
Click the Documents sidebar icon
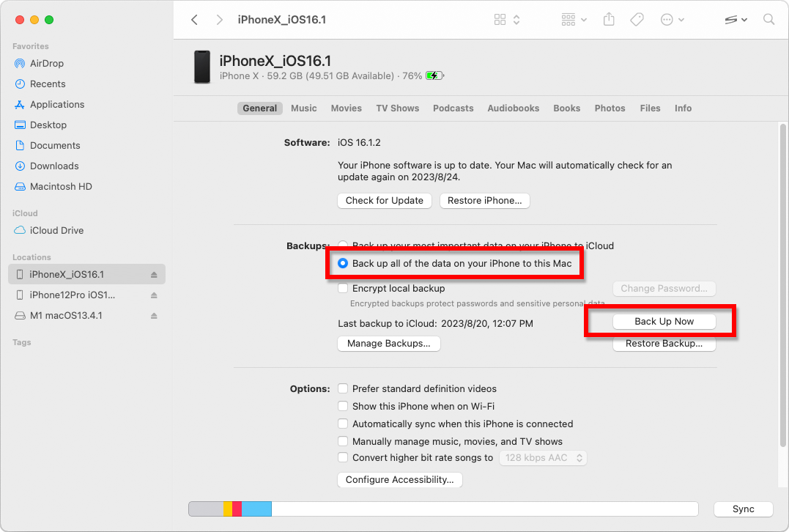click(x=20, y=145)
